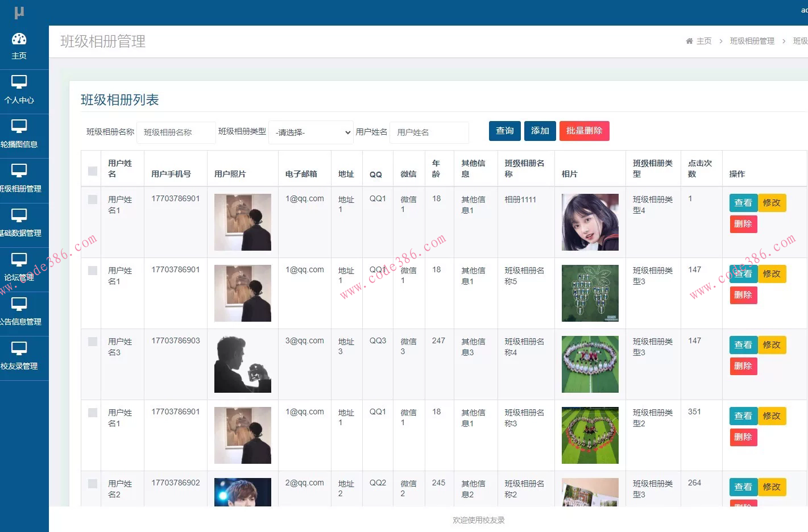808x532 pixels.
Task: Click inside the 用户姓名 input field
Action: click(429, 132)
